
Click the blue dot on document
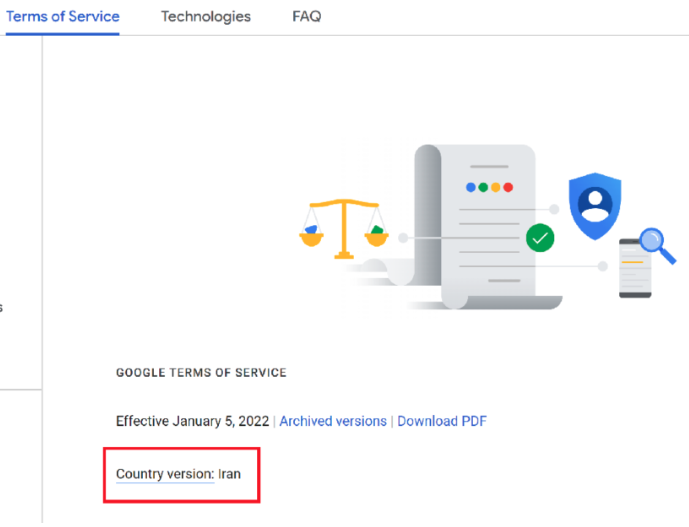(471, 187)
